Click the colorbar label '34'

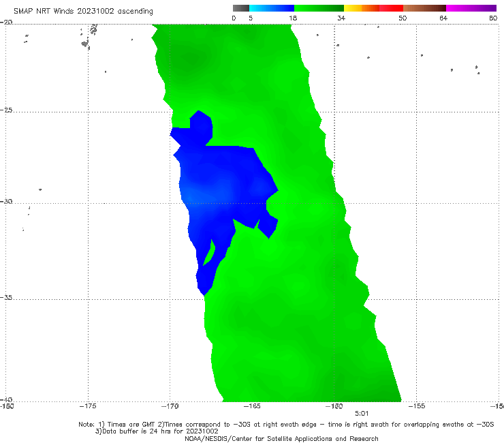click(x=341, y=18)
